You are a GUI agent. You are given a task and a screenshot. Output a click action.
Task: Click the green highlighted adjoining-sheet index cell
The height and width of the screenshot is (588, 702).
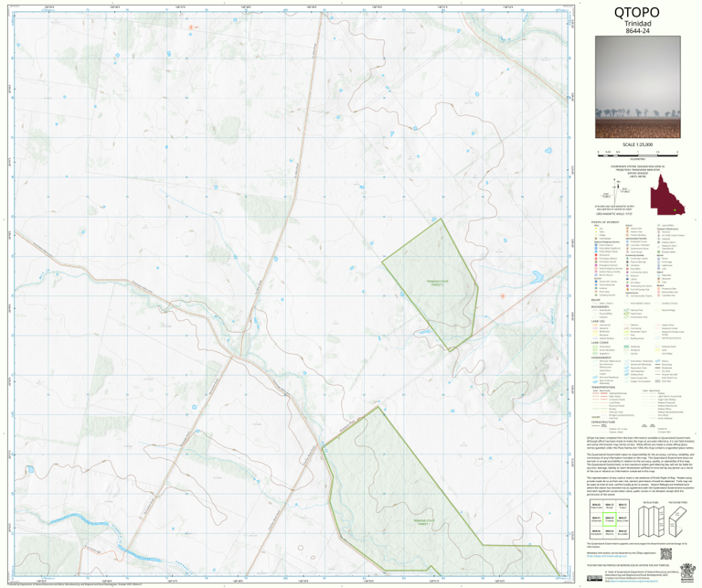(610, 520)
